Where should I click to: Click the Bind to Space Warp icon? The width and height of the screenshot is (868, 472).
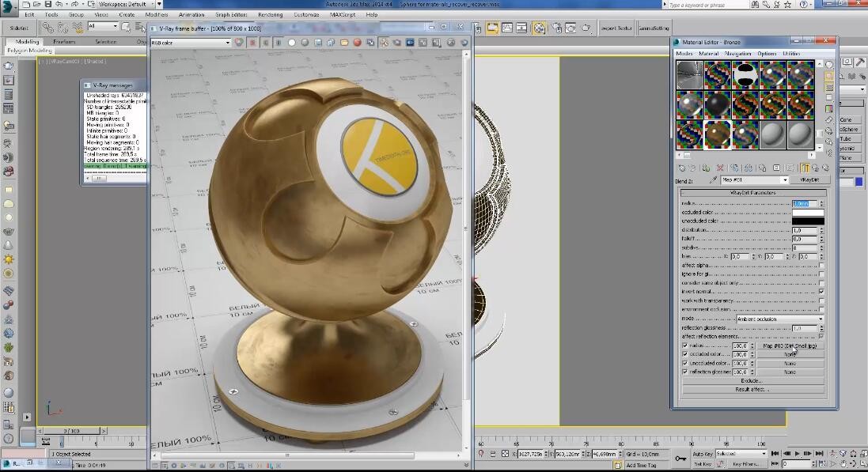pos(78,28)
